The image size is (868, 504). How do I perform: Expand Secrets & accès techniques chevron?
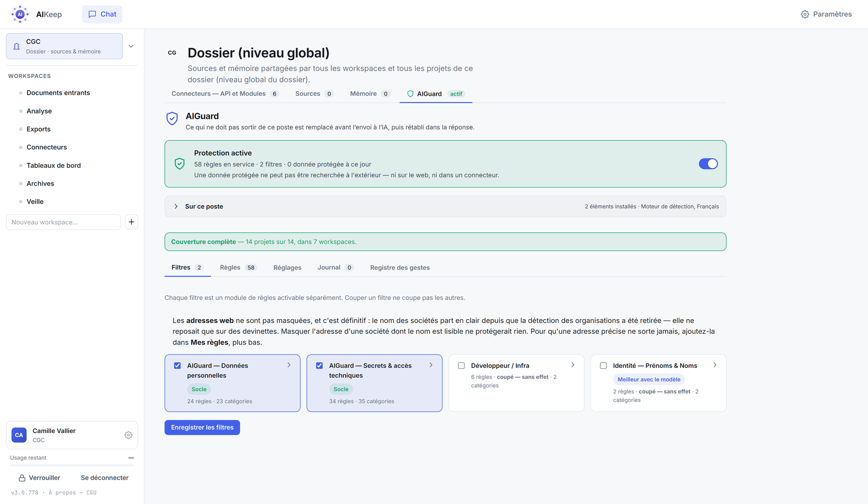pos(431,365)
